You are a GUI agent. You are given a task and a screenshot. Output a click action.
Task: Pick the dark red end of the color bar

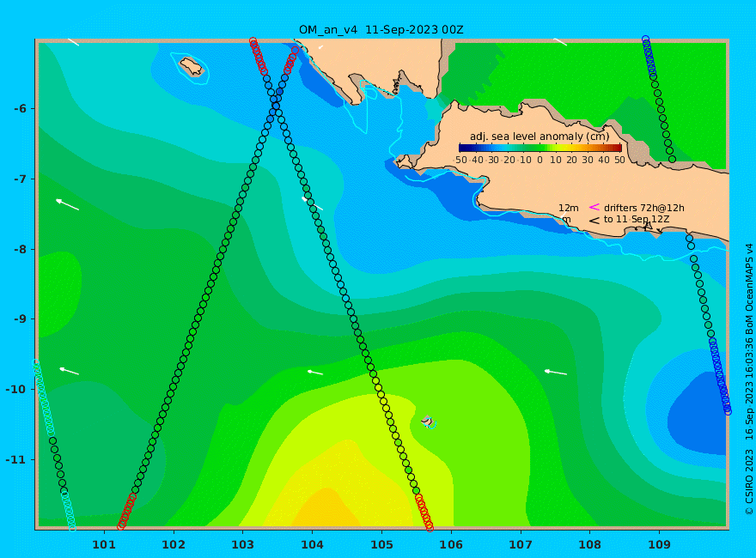(x=618, y=148)
